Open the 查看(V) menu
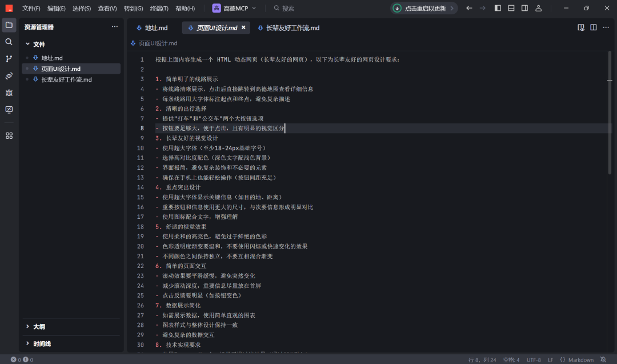 click(107, 8)
